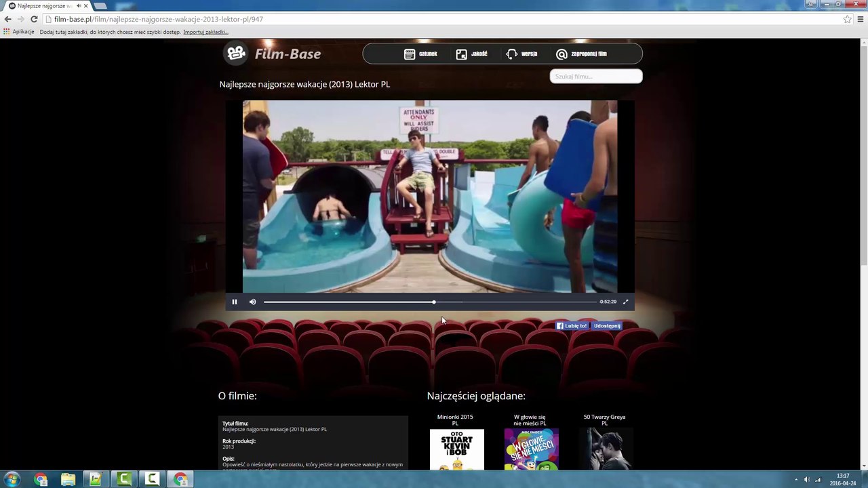Open the notepad app in the taskbar
The image size is (868, 488).
pos(96,479)
